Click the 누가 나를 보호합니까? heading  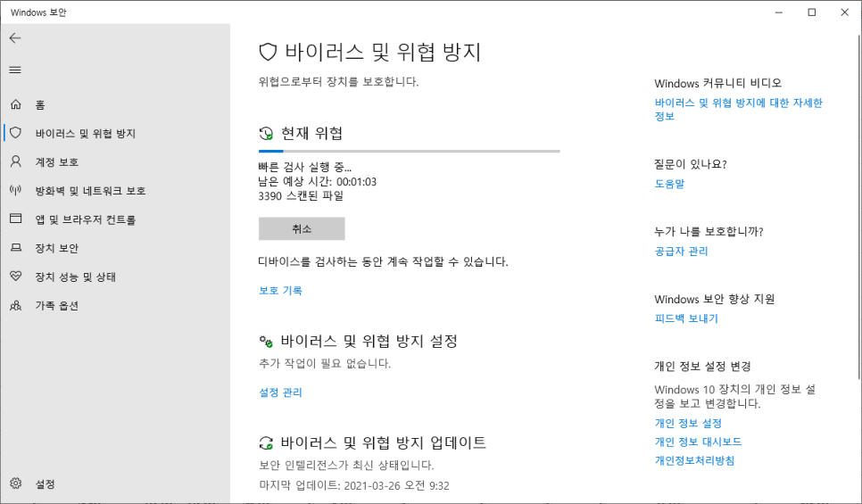pos(709,231)
